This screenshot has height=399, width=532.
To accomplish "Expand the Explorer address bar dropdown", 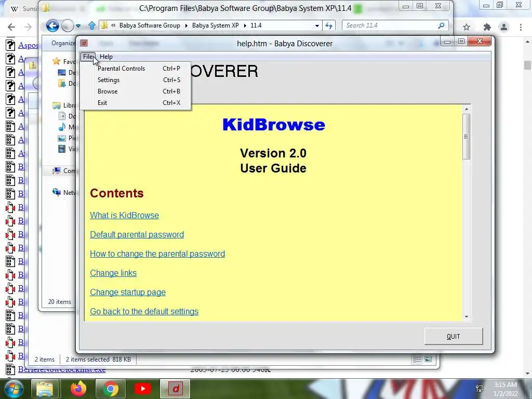I will [317, 26].
